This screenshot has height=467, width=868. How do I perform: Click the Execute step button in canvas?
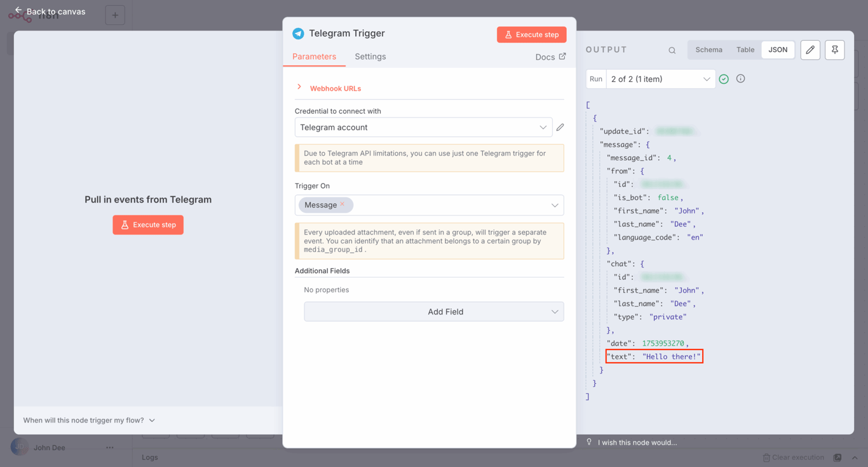148,225
